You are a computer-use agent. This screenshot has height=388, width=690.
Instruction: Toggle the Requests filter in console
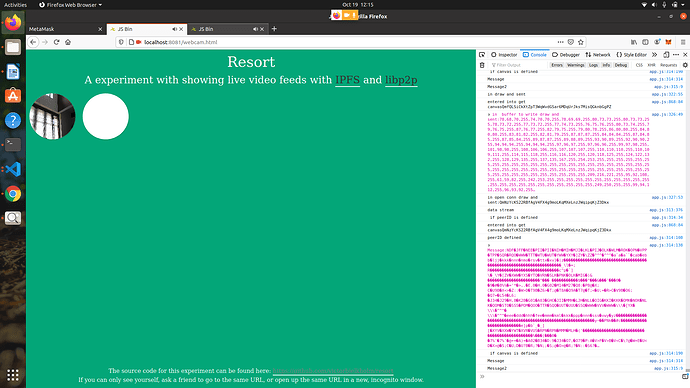[x=668, y=65]
